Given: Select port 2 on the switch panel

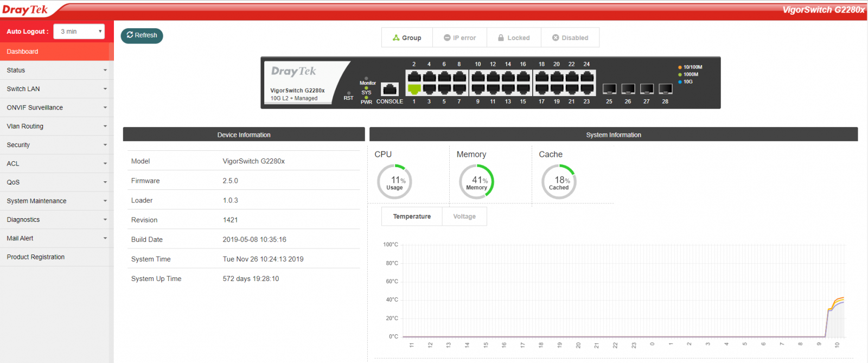Looking at the screenshot, I should 414,76.
